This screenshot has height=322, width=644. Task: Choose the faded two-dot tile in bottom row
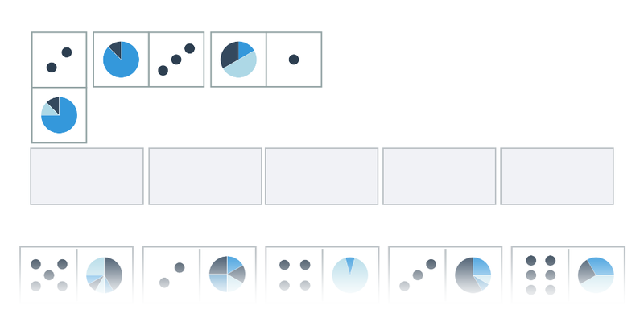(x=171, y=275)
